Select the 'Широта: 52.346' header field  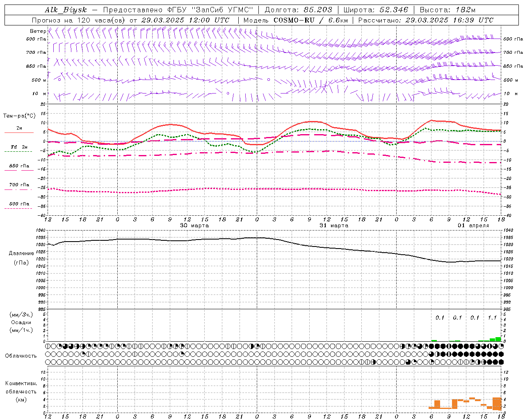coord(376,10)
